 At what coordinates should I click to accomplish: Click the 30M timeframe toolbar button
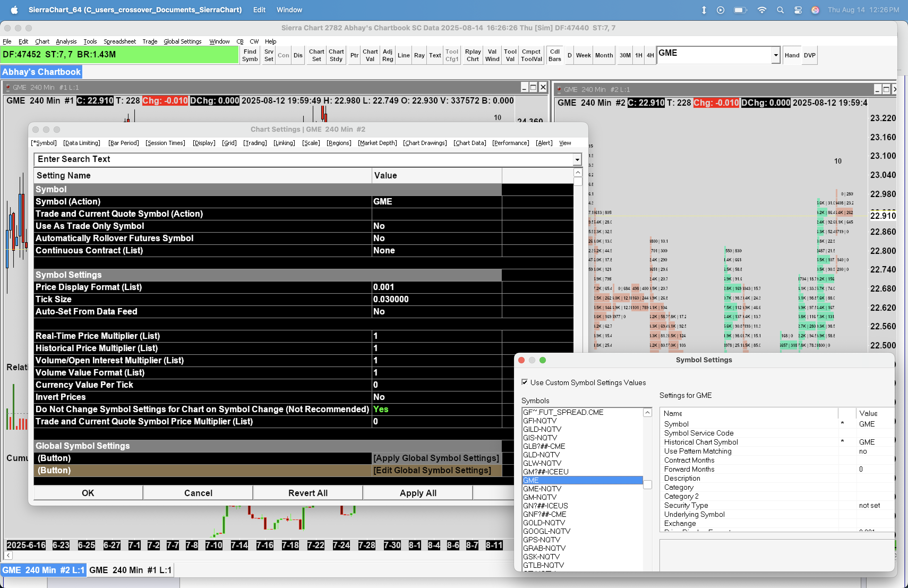pyautogui.click(x=624, y=55)
